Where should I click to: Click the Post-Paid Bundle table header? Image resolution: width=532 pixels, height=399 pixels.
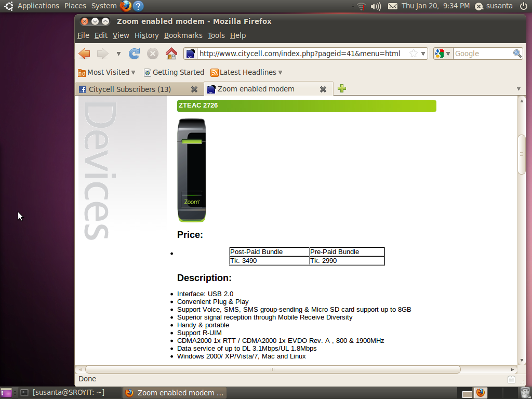pos(270,252)
